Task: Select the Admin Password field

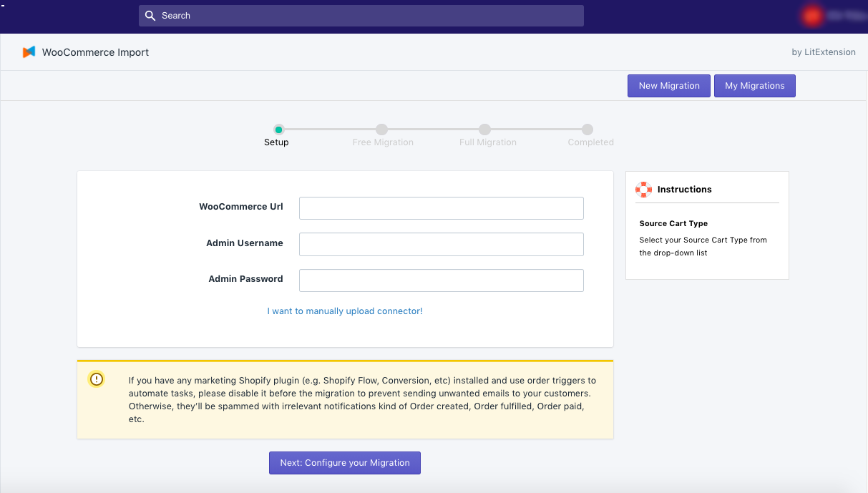Action: 442,280
